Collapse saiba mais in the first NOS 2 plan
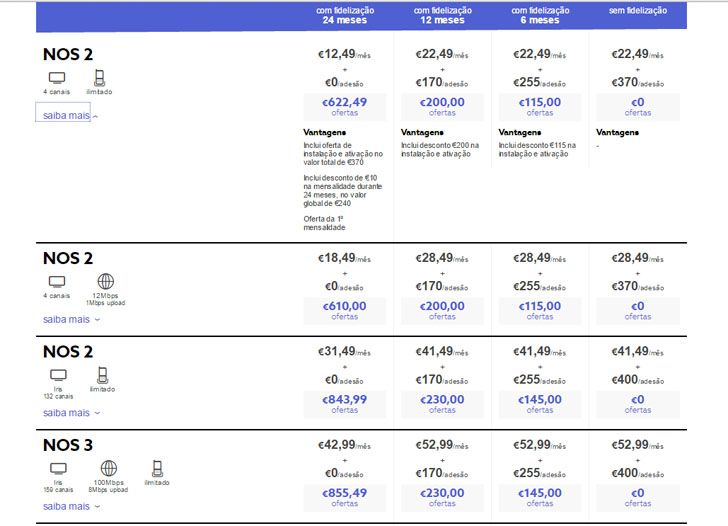728x526 pixels. point(70,116)
